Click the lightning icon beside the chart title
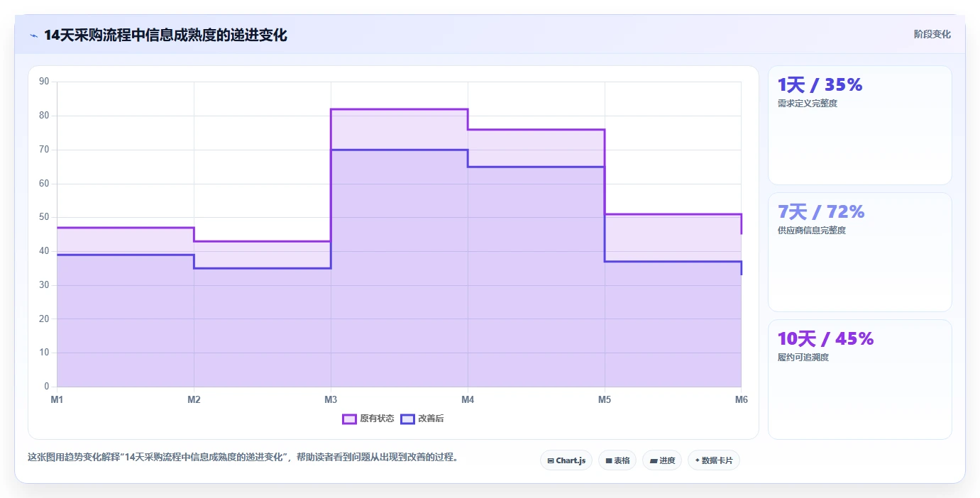This screenshot has width=980, height=498. (33, 35)
